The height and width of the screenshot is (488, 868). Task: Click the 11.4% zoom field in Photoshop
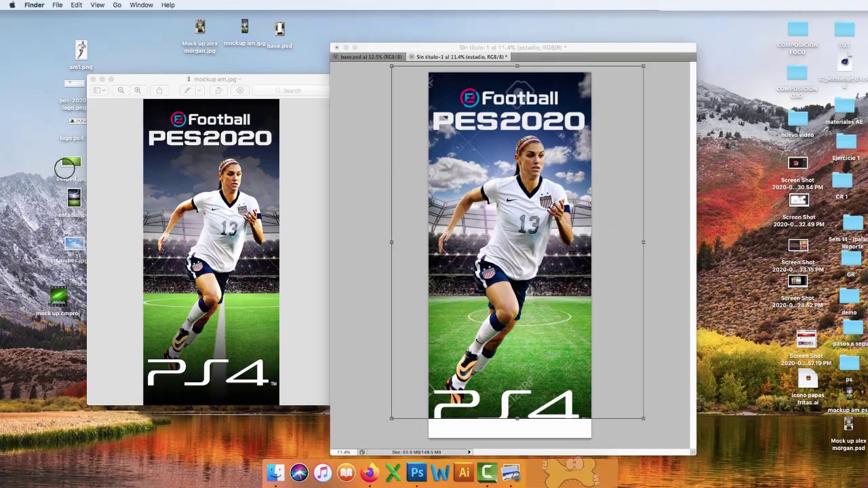click(344, 452)
